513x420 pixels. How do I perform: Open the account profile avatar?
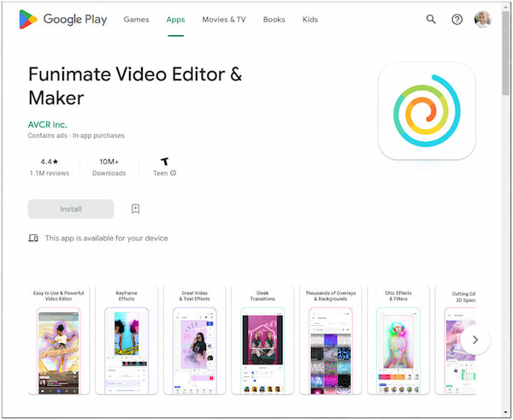pyautogui.click(x=482, y=20)
